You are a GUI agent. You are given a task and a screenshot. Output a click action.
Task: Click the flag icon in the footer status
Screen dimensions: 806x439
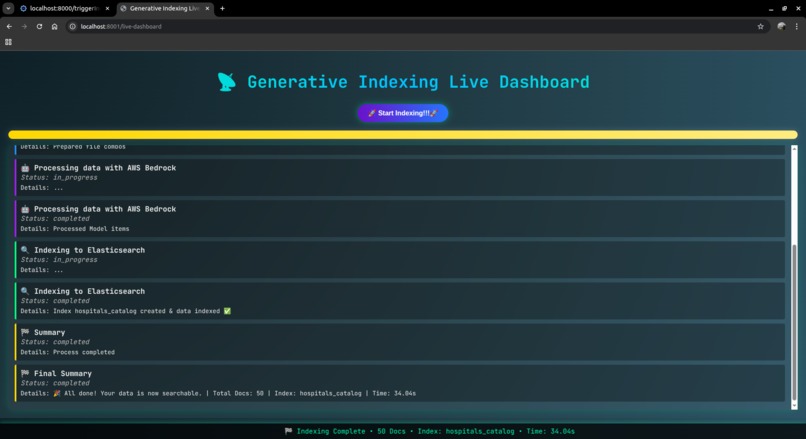coord(288,431)
